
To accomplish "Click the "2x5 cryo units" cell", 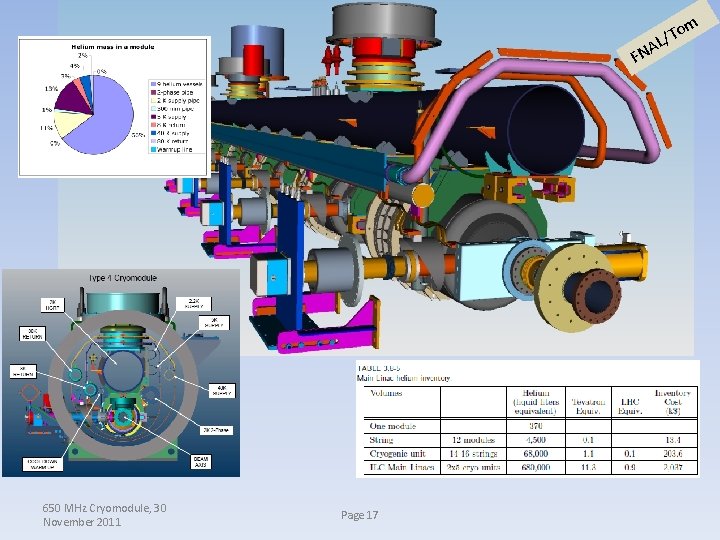I will [x=473, y=467].
